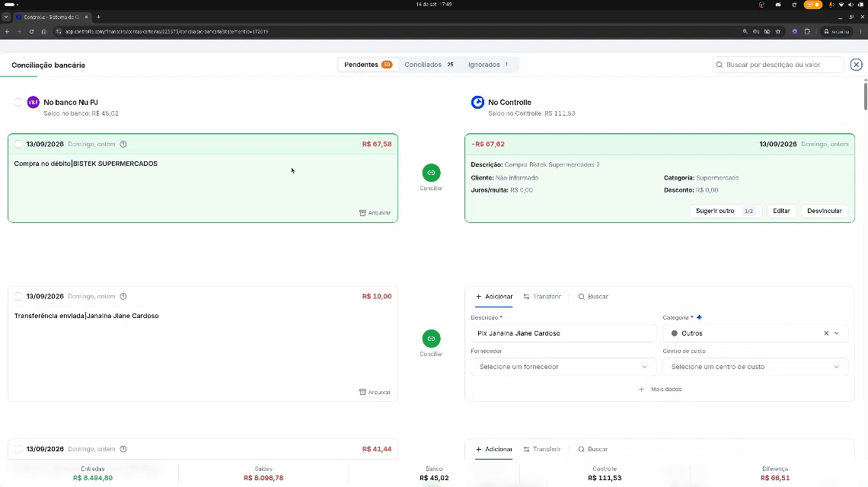Bookmark this page with the star icon
The image size is (868, 487).
tap(777, 31)
